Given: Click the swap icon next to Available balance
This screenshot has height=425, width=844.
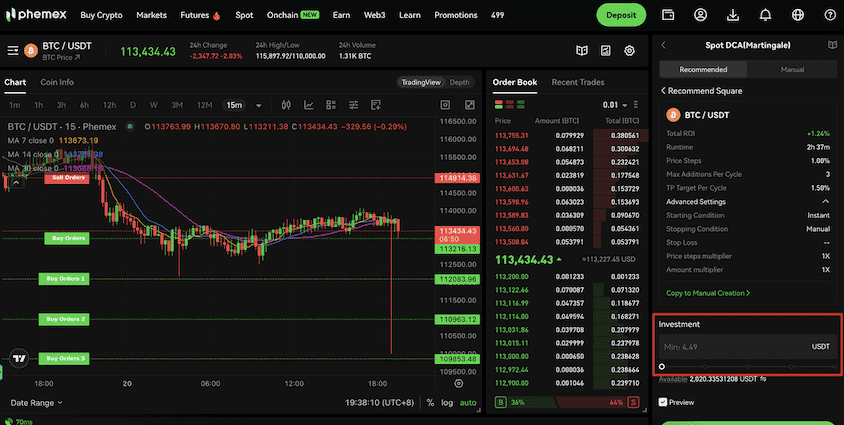Looking at the screenshot, I should point(763,379).
